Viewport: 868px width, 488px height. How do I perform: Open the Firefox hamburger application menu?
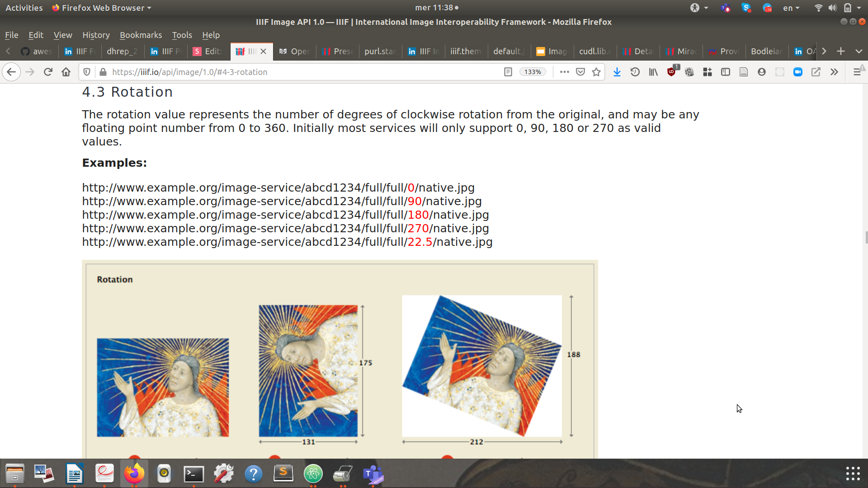pyautogui.click(x=858, y=72)
